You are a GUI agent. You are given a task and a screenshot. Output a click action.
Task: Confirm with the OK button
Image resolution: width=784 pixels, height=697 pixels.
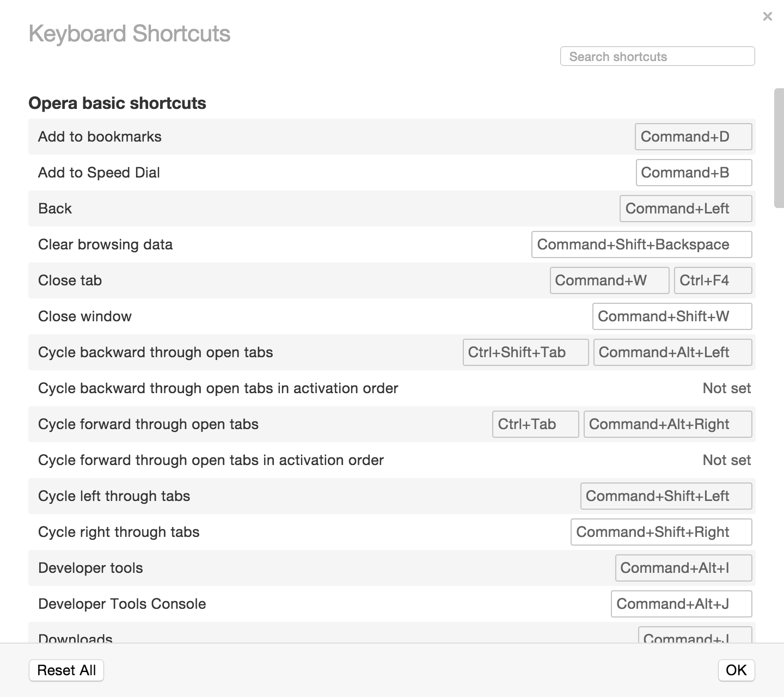[736, 670]
